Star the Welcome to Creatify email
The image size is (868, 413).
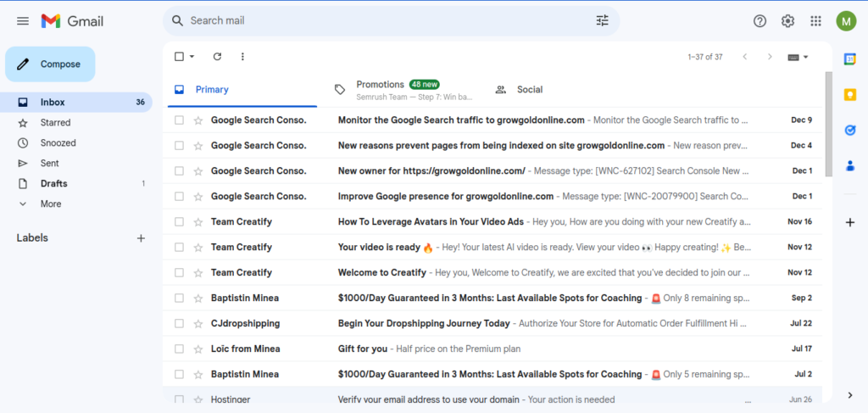pos(198,273)
